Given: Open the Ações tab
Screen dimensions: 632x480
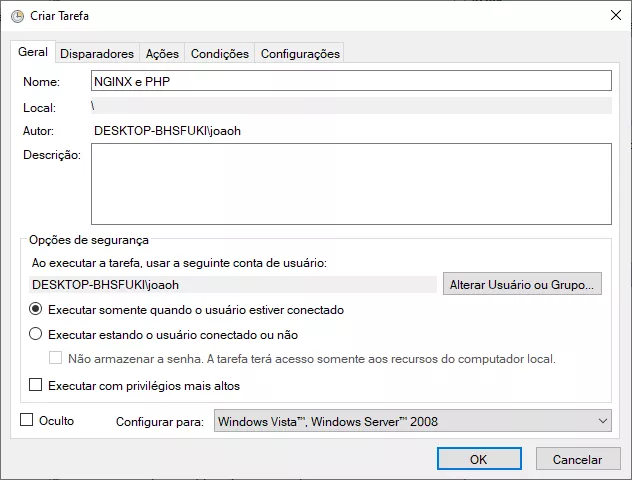Looking at the screenshot, I should coord(162,54).
